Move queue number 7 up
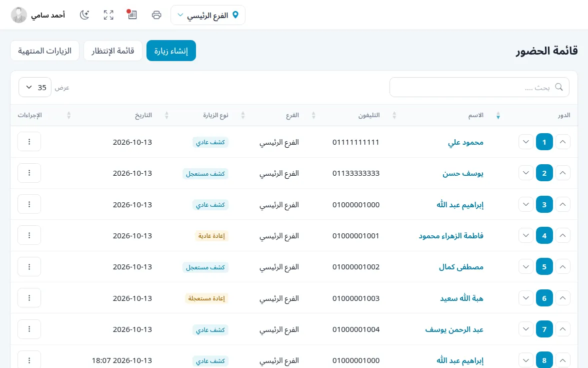588x368 pixels. pyautogui.click(x=562, y=329)
